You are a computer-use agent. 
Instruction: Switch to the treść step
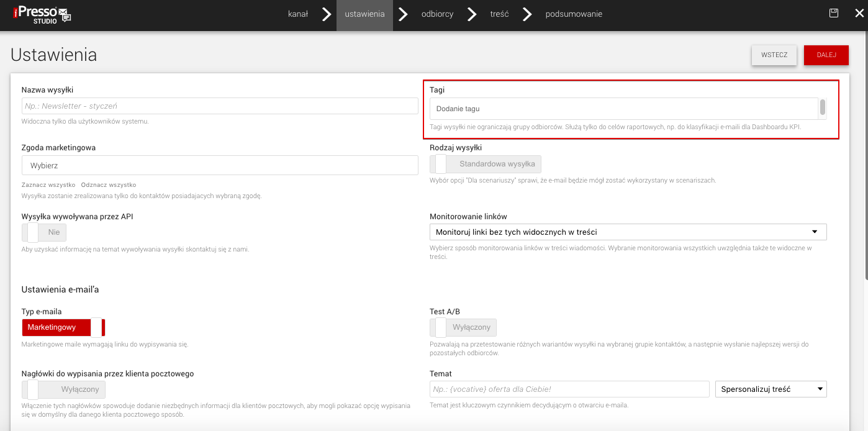click(x=499, y=14)
